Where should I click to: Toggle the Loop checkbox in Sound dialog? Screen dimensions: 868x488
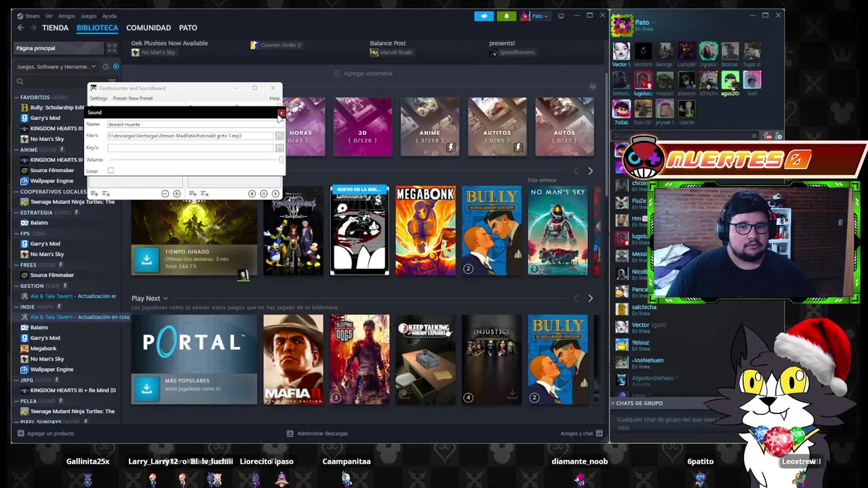tap(111, 171)
